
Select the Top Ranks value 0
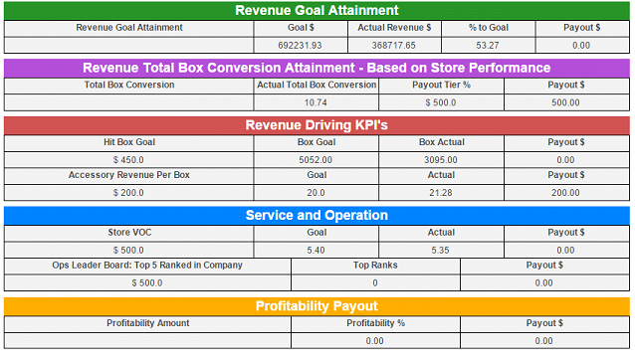tap(375, 283)
